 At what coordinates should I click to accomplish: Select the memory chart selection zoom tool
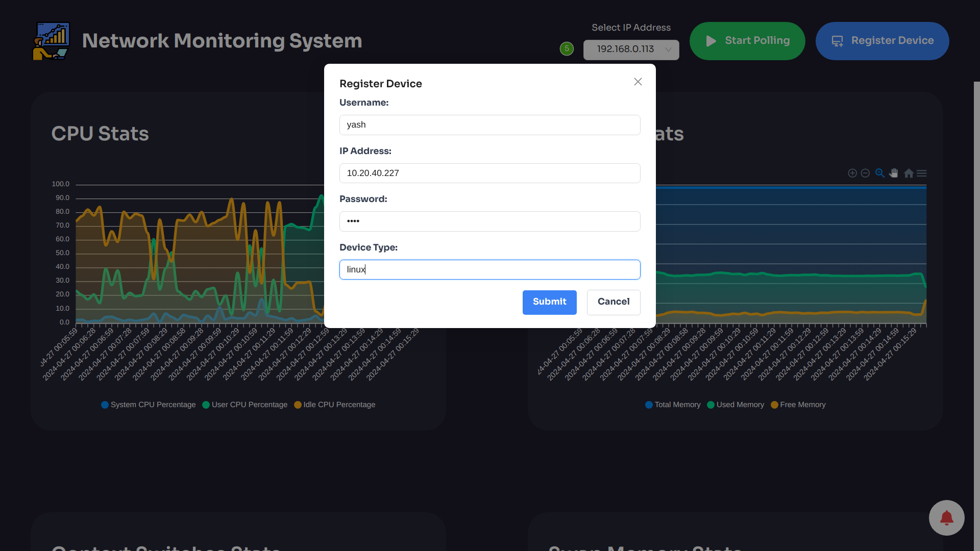click(879, 173)
